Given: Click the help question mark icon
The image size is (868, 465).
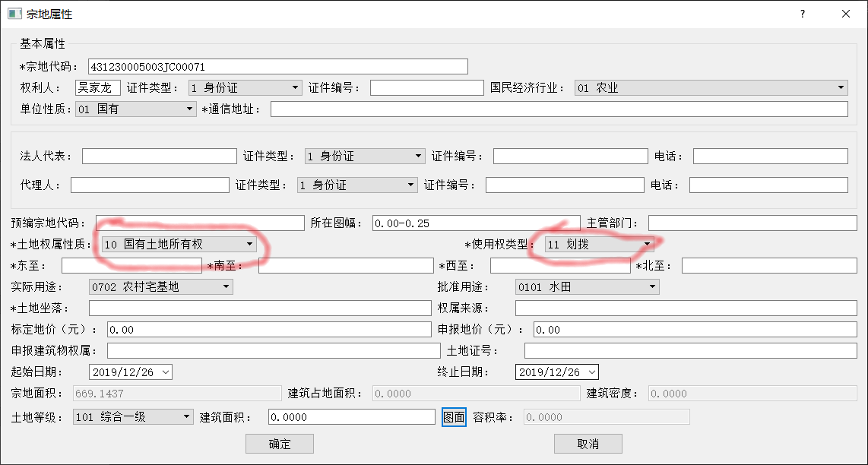Looking at the screenshot, I should coord(803,14).
